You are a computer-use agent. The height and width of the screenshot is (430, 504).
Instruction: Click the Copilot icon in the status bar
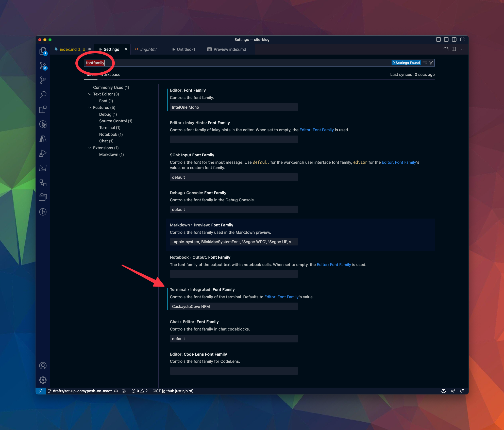443,391
